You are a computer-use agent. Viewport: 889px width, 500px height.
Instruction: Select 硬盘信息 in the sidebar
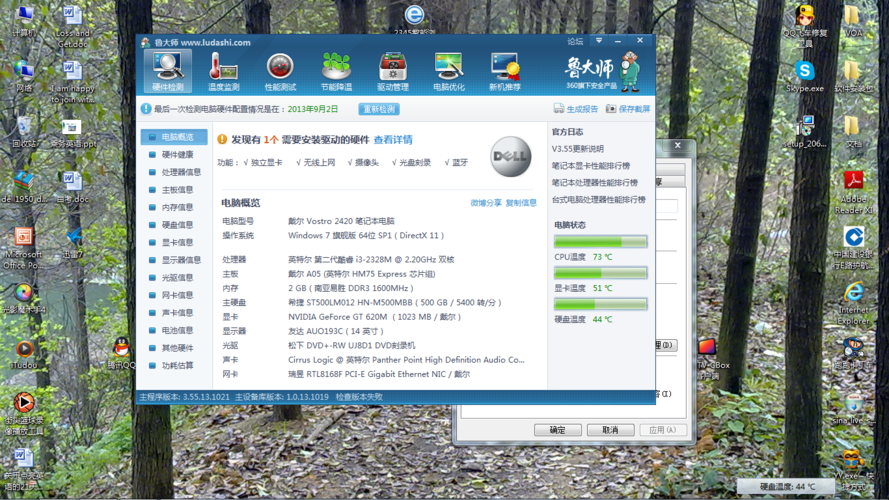pos(178,225)
